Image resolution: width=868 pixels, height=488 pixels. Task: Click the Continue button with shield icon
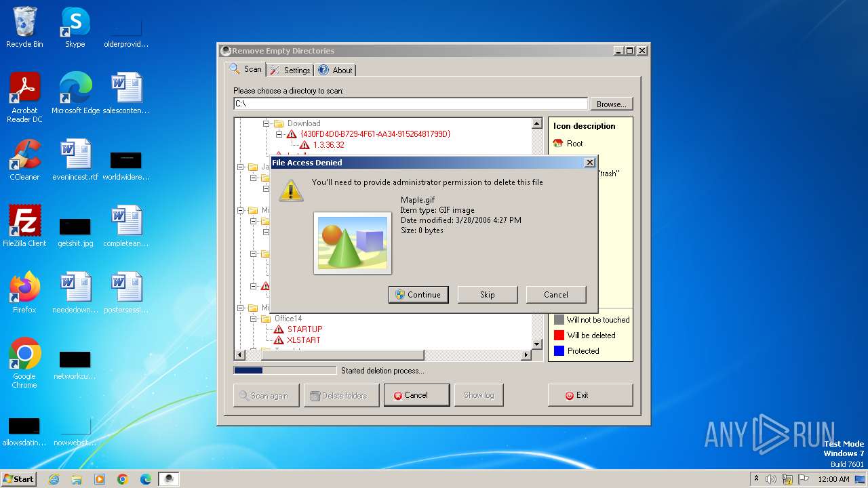(x=418, y=295)
